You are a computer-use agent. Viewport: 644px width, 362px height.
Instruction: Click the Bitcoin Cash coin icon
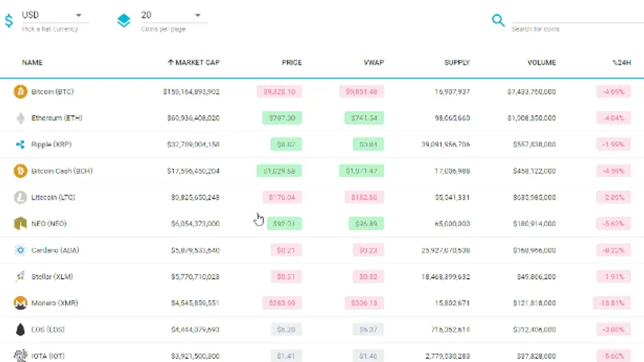[x=20, y=171]
